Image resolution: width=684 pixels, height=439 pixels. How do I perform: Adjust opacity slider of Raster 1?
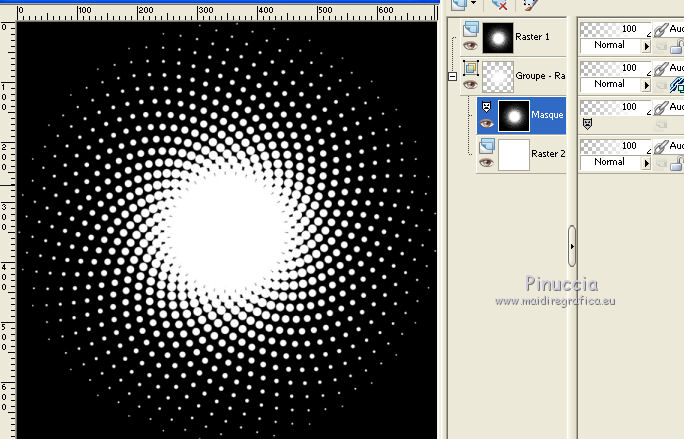tap(616, 29)
